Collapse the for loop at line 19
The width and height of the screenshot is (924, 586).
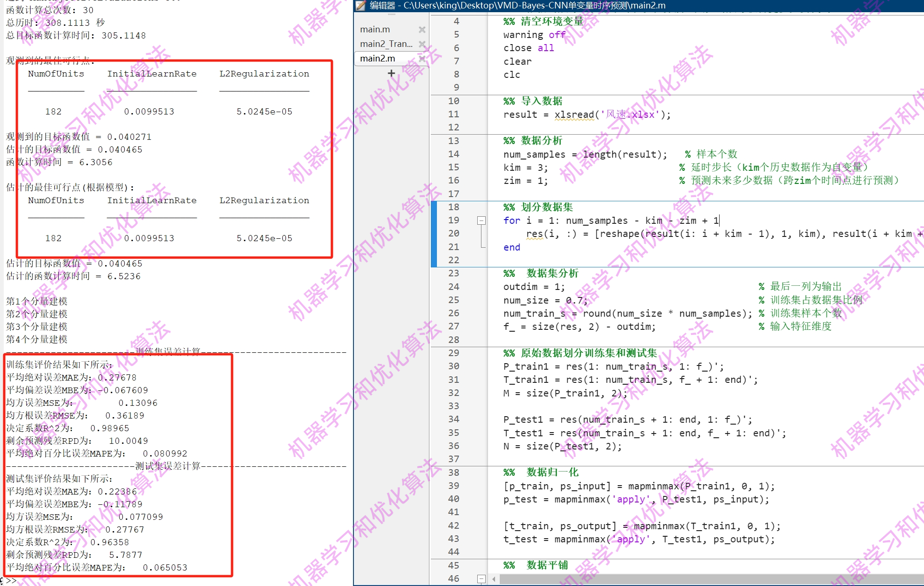pos(481,221)
